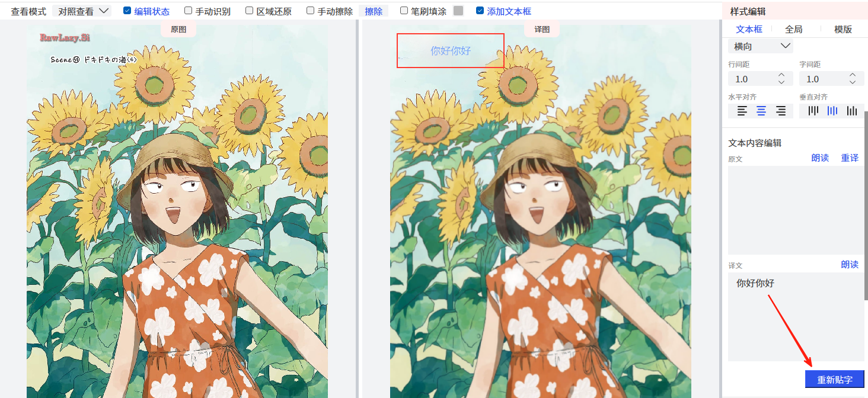Image resolution: width=868 pixels, height=398 pixels.
Task: Open the 对照查看 view mode dropdown
Action: (x=82, y=11)
